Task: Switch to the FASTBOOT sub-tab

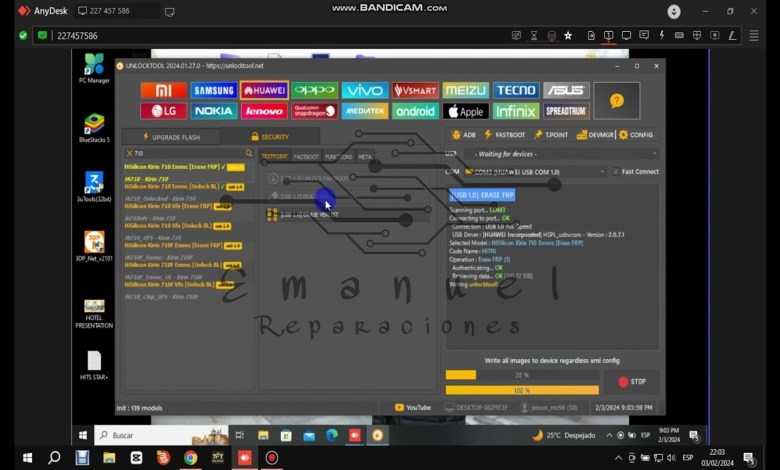Action: click(x=306, y=157)
